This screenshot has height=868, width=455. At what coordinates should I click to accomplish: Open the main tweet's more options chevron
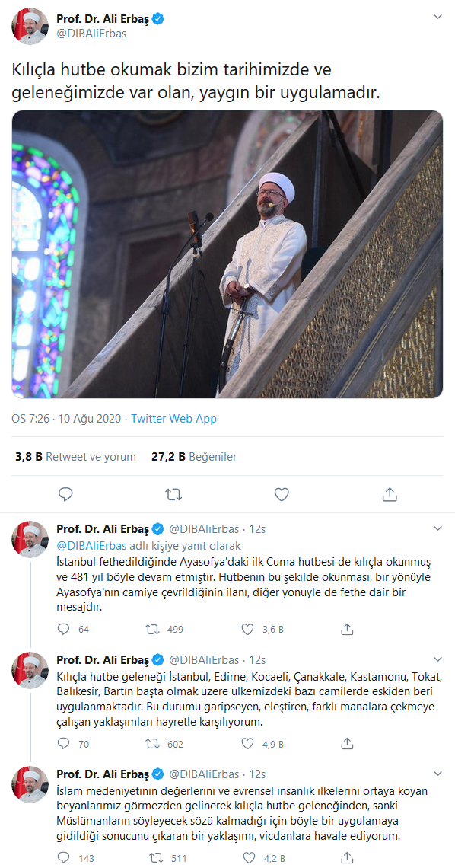437,17
